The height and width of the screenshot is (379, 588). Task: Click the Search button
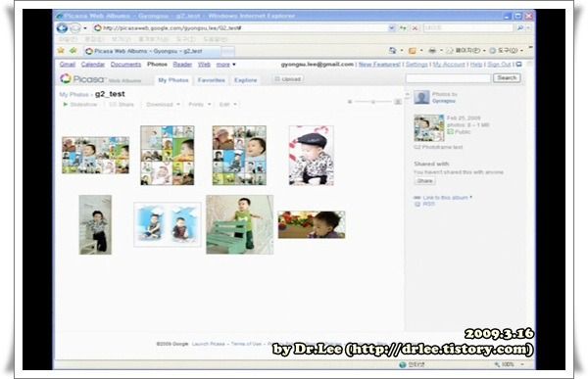pyautogui.click(x=507, y=78)
